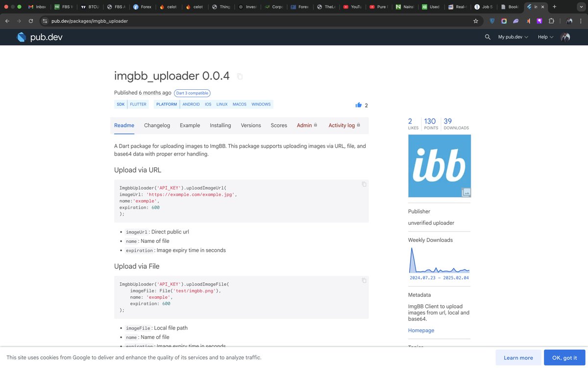
Task: Click the WINDOWS platform tag
Action: coord(261,105)
